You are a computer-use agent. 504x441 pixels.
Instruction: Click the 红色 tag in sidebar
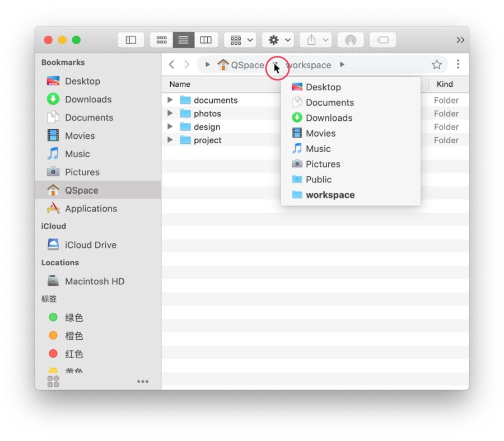coord(73,354)
